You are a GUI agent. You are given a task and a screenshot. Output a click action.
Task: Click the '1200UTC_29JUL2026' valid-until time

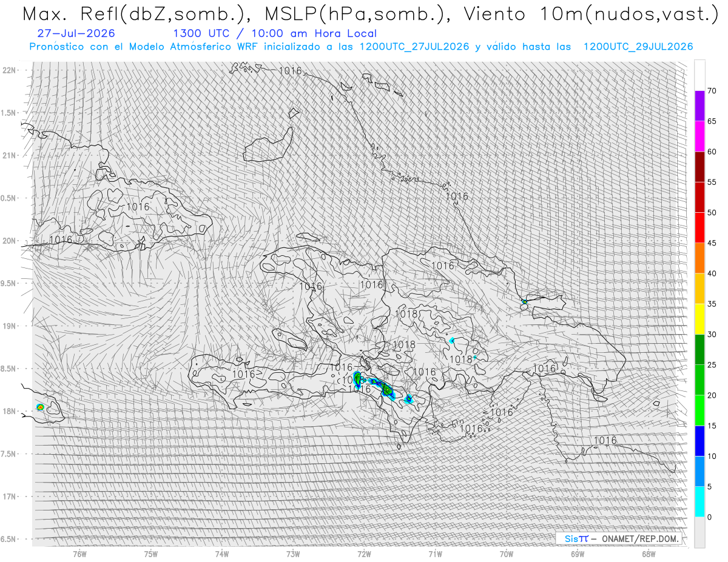point(638,47)
